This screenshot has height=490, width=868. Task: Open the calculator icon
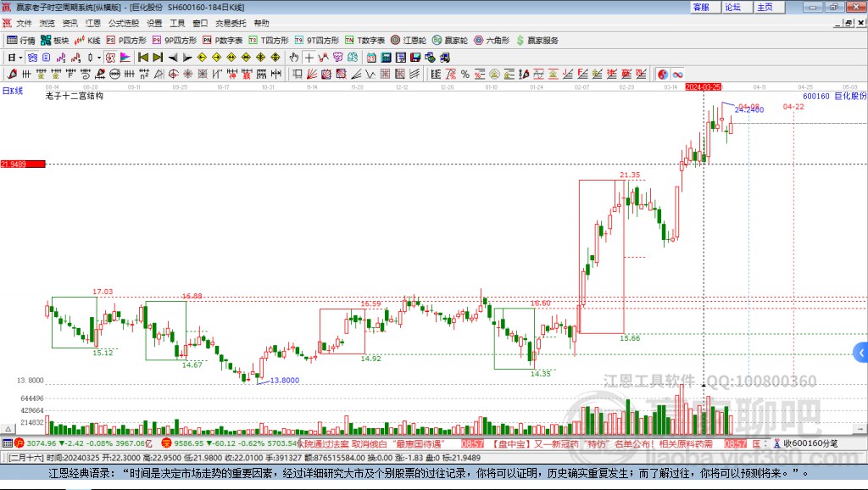[x=386, y=58]
